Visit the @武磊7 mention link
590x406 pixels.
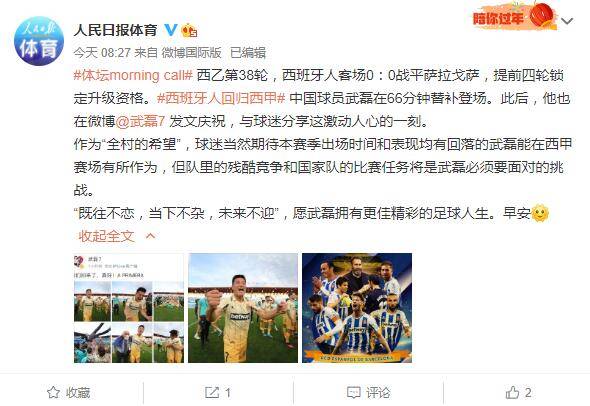pyautogui.click(x=140, y=121)
